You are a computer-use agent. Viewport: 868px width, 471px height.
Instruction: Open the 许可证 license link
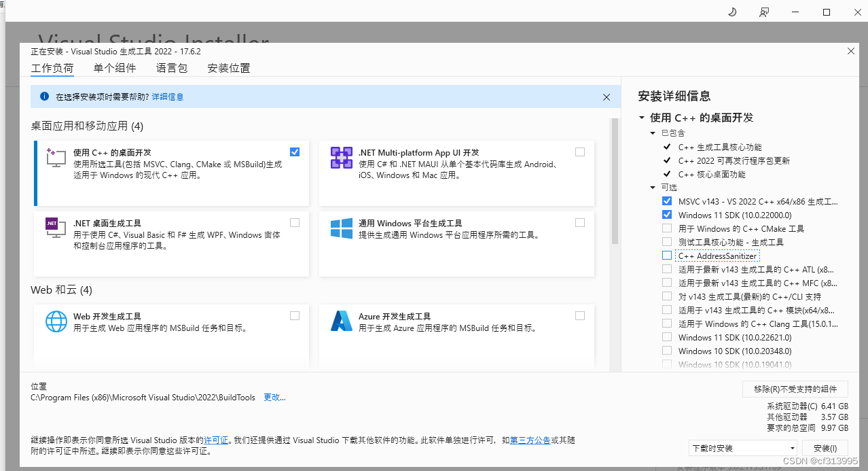[x=216, y=440]
